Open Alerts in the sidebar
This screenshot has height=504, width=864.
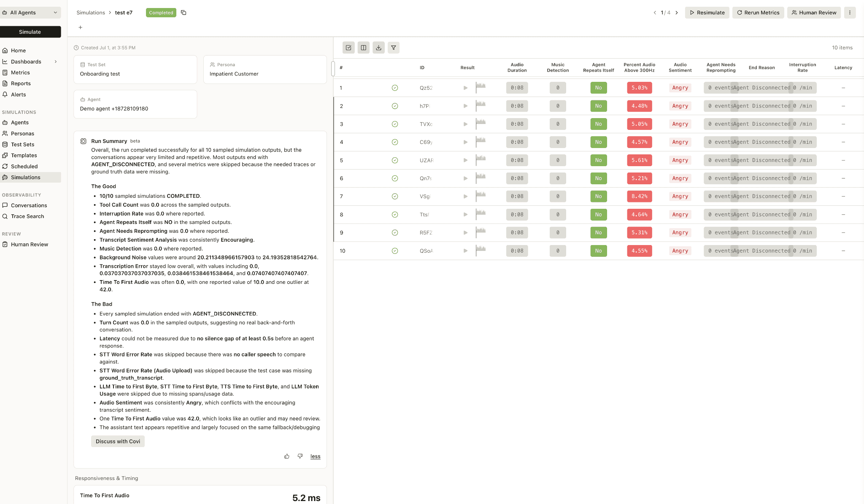point(19,94)
